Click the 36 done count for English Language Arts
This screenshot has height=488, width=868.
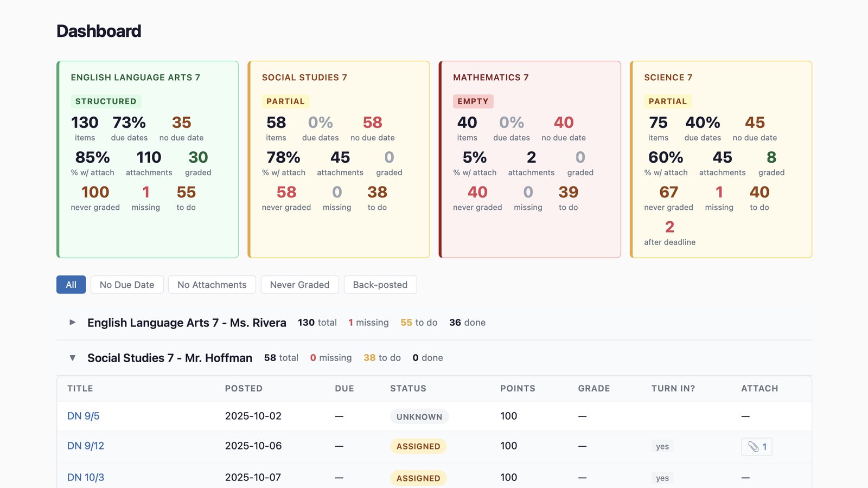point(467,323)
